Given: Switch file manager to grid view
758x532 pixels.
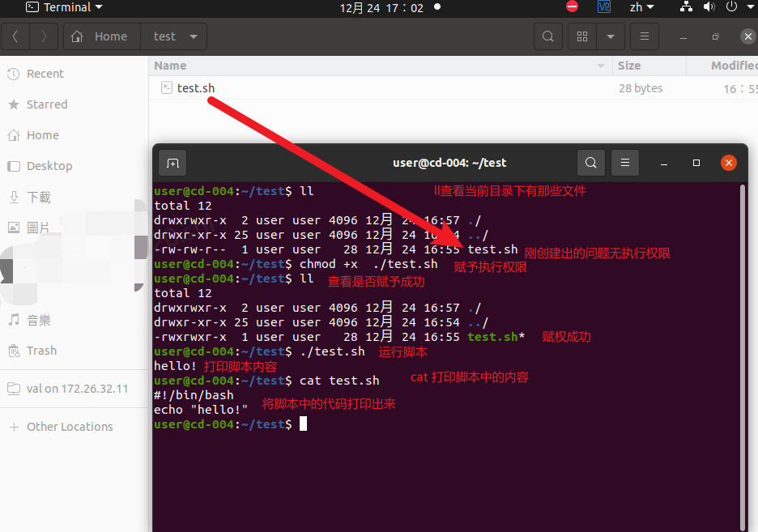Looking at the screenshot, I should (x=581, y=36).
